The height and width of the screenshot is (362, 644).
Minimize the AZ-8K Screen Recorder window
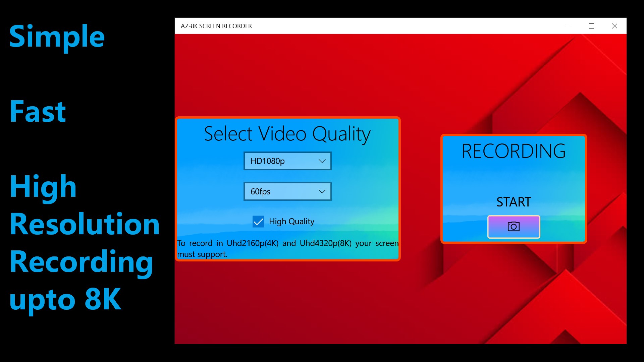click(568, 26)
